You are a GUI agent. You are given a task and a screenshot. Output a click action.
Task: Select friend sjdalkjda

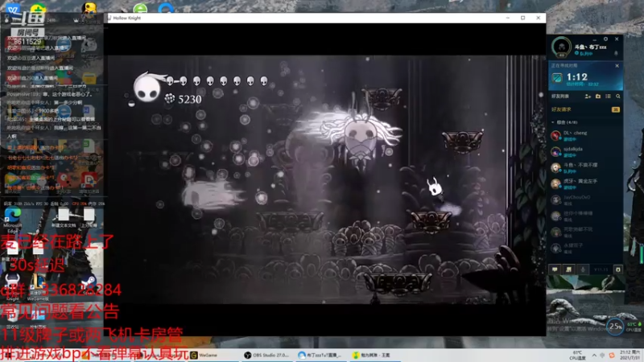(586, 152)
